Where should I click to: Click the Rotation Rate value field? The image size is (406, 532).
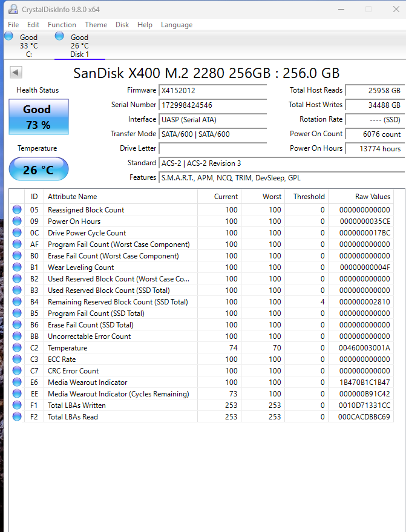click(x=375, y=120)
